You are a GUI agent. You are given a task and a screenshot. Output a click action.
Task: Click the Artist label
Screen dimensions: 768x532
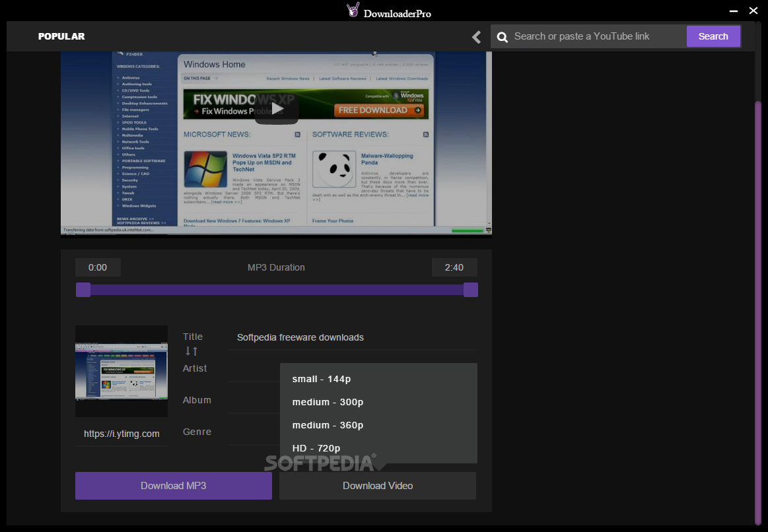point(195,368)
